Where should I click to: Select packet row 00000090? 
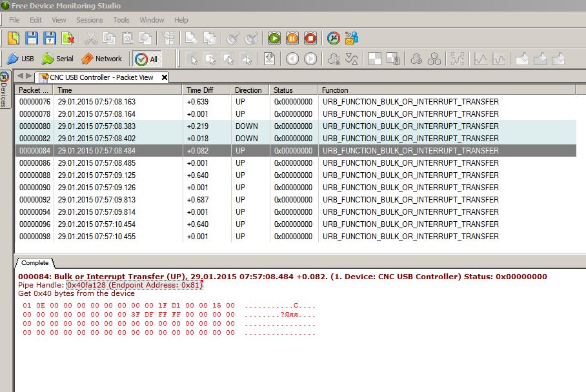pyautogui.click(x=296, y=188)
